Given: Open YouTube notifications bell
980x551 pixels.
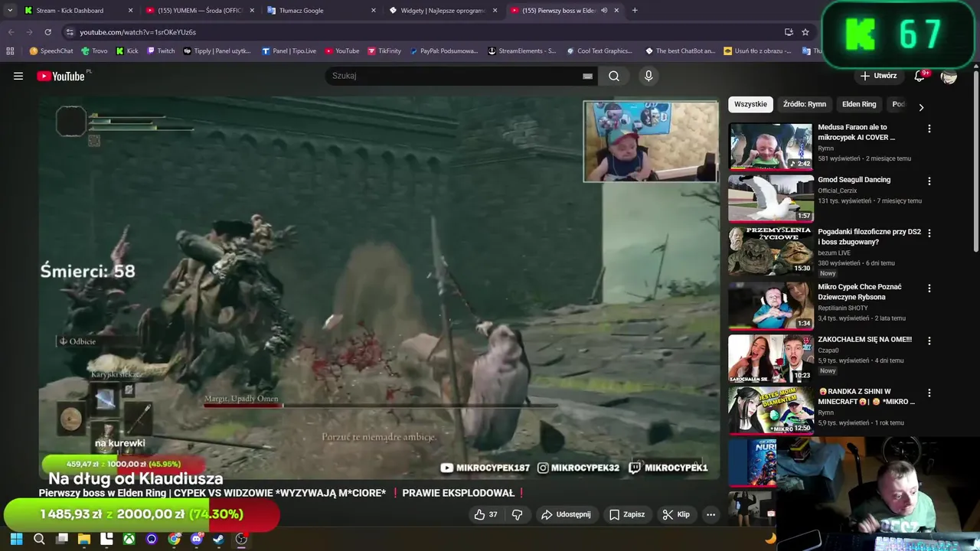Looking at the screenshot, I should (x=920, y=76).
